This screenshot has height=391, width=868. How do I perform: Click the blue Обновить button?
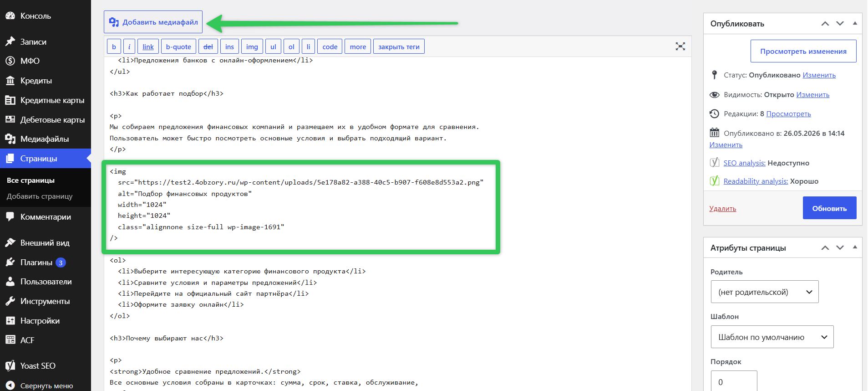pos(829,208)
